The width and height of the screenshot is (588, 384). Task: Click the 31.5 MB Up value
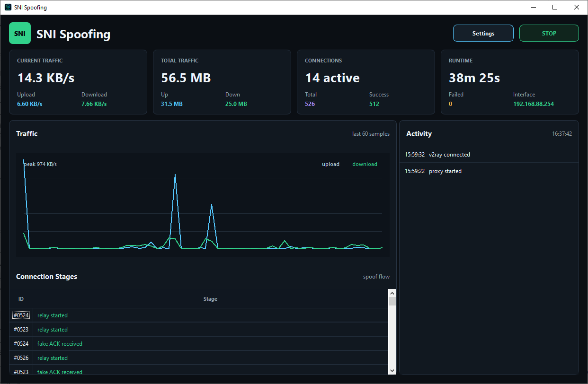tap(172, 104)
